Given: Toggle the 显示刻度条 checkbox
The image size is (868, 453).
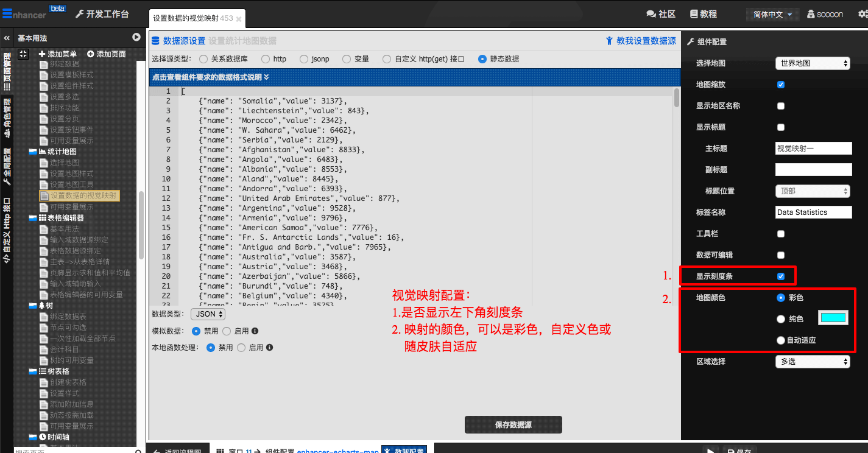Looking at the screenshot, I should pyautogui.click(x=781, y=276).
